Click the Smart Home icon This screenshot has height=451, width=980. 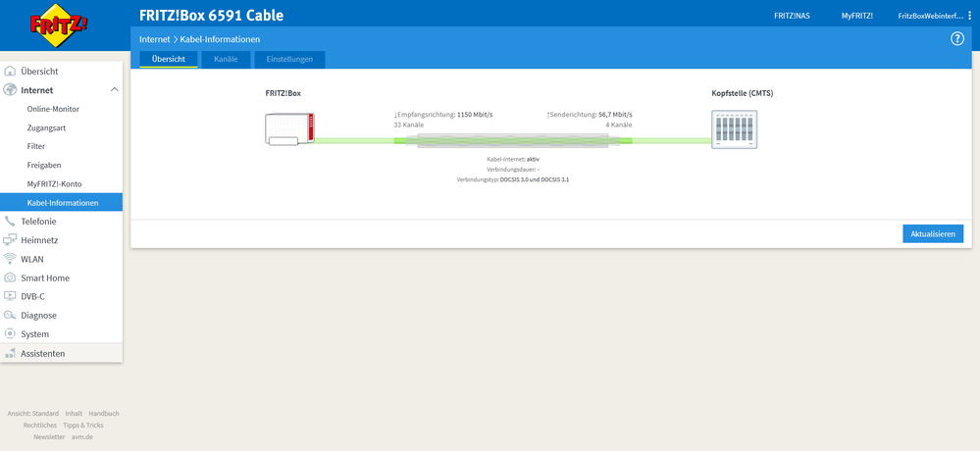click(10, 277)
